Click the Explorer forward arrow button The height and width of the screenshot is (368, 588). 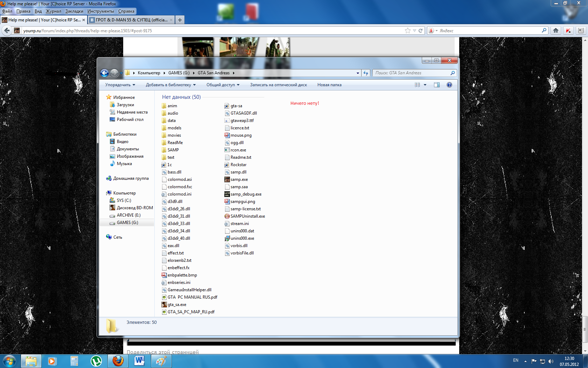pyautogui.click(x=114, y=73)
